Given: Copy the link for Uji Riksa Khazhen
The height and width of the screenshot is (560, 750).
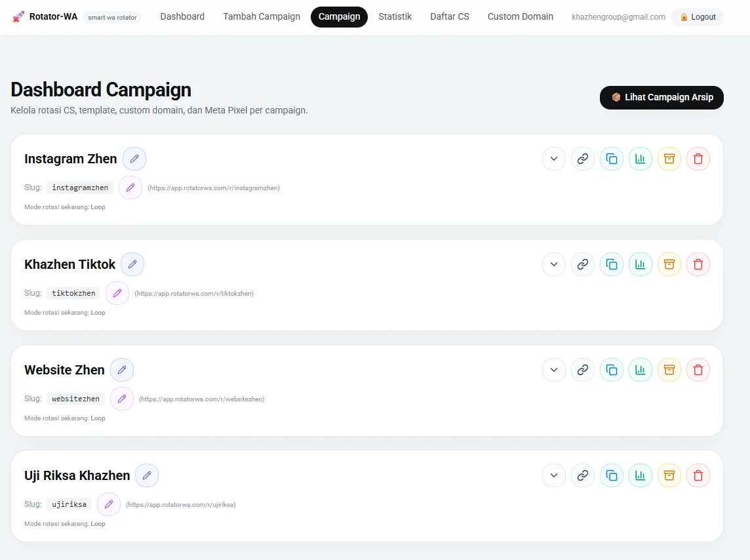Looking at the screenshot, I should click(583, 475).
